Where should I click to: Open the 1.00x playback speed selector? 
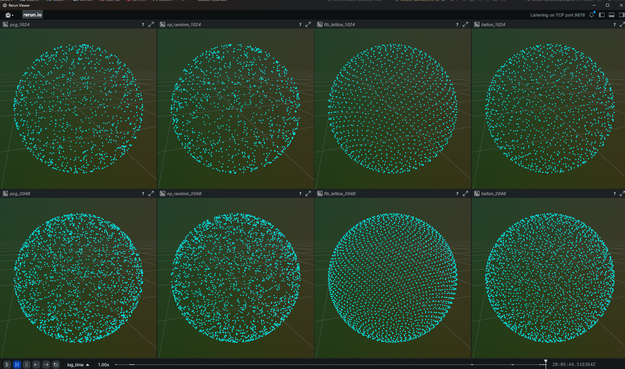pos(104,365)
